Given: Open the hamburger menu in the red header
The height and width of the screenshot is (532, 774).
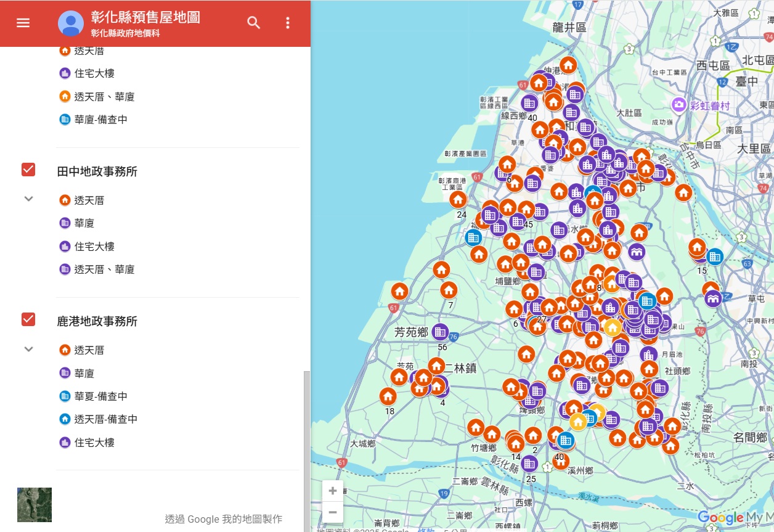Looking at the screenshot, I should [23, 23].
